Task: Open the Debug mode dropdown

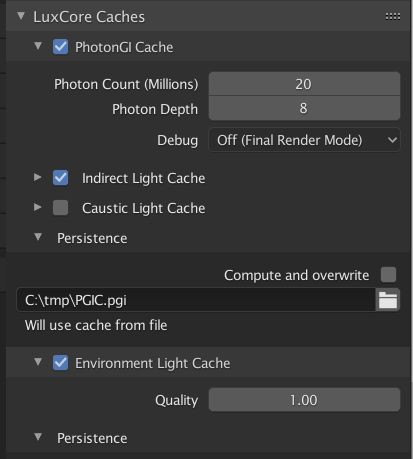Action: click(x=304, y=140)
